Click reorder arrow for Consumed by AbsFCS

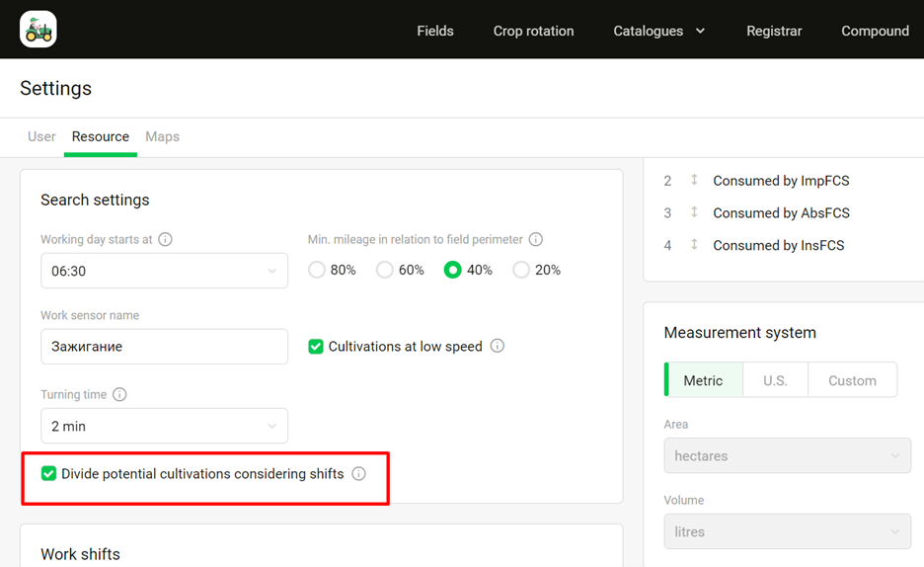[694, 212]
